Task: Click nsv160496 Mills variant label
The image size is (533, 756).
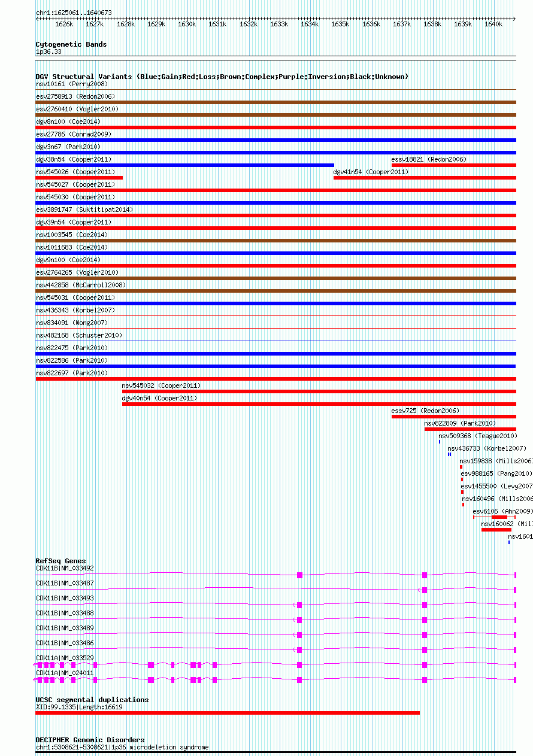Action: click(497, 499)
